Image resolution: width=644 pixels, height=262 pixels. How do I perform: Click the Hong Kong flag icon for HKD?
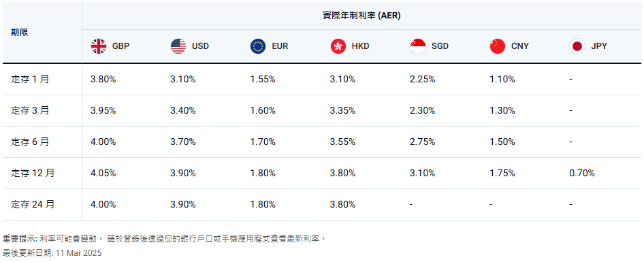(x=338, y=46)
